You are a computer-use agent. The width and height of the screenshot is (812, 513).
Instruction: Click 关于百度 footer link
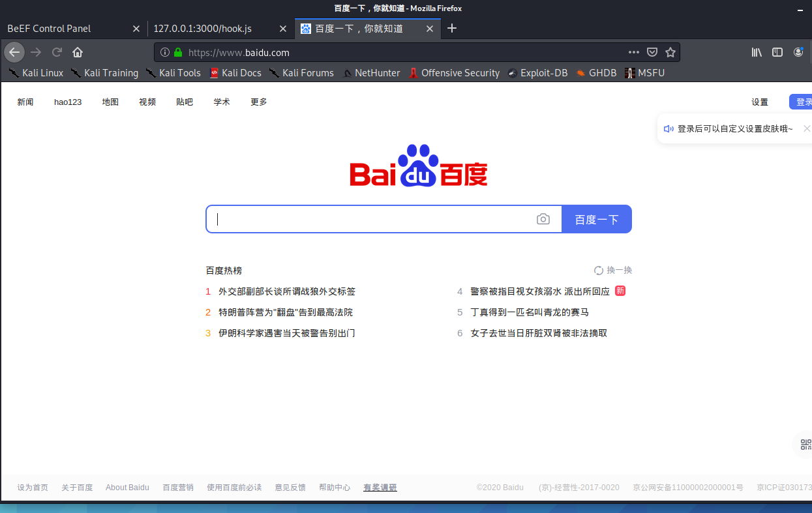77,488
